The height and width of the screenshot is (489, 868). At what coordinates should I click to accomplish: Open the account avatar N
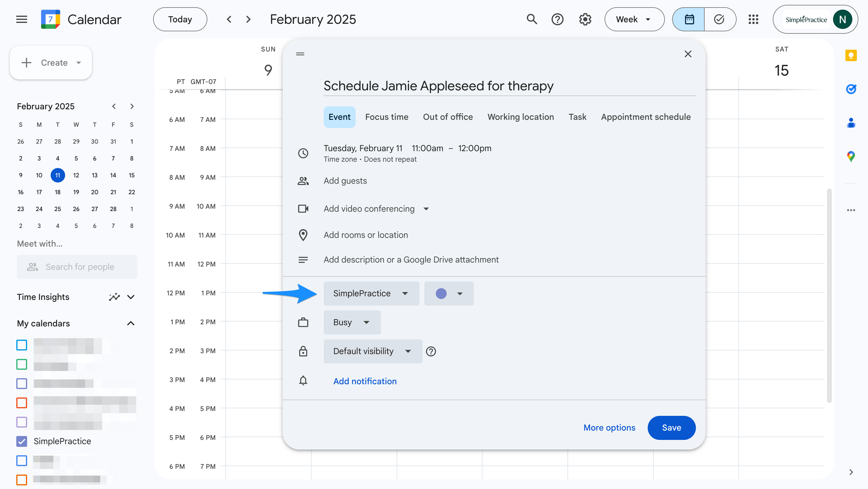[x=842, y=19]
